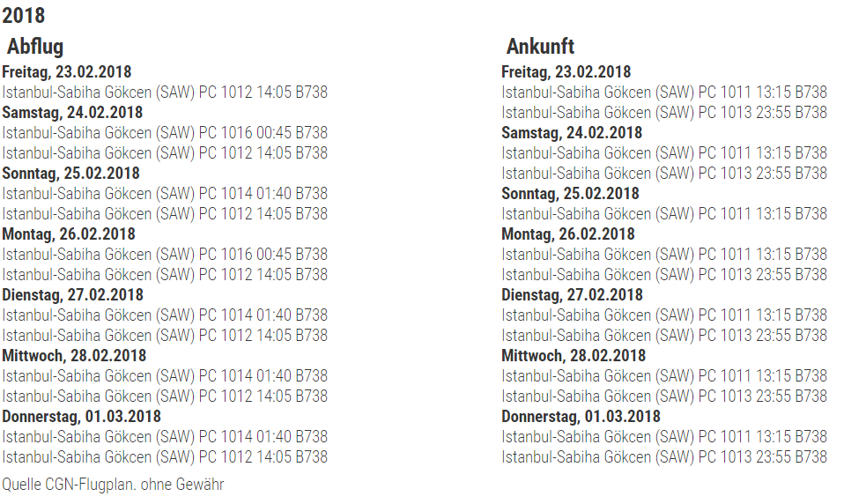The height and width of the screenshot is (504, 844).
Task: Click Saturday's PC 1013 23:55 arrival row
Action: 664,173
